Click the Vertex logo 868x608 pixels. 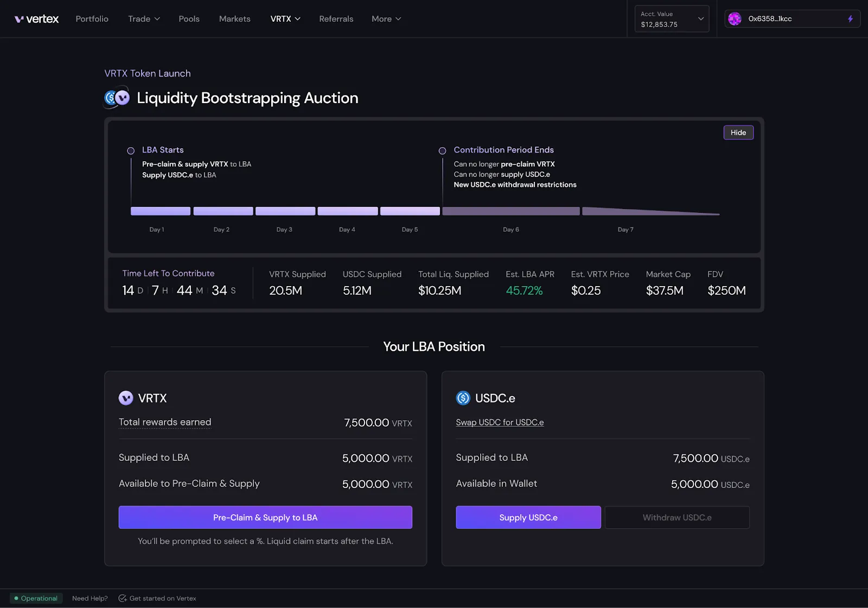pyautogui.click(x=36, y=18)
